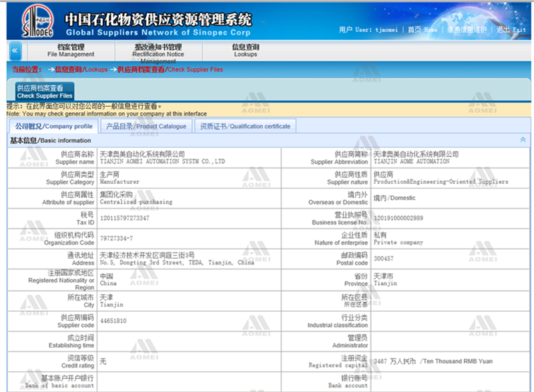Open the info maintenance link beside Home

[467, 29]
